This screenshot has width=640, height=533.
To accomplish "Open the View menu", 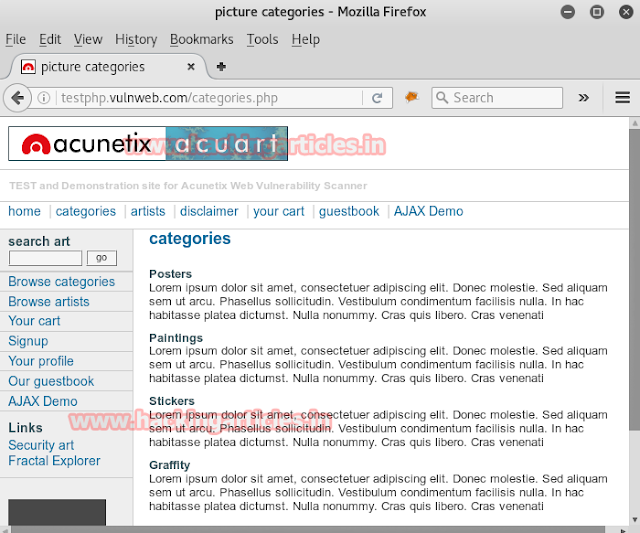I will pyautogui.click(x=88, y=40).
